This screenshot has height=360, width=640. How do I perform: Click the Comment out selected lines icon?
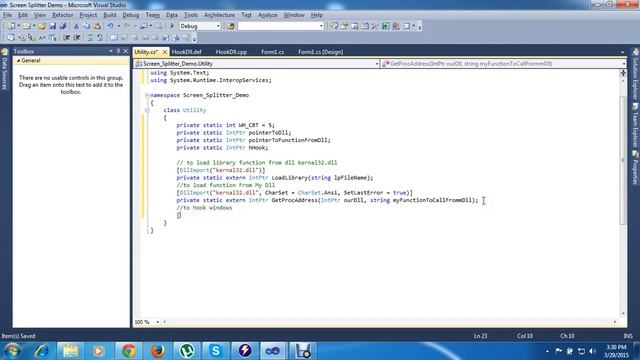point(90,38)
